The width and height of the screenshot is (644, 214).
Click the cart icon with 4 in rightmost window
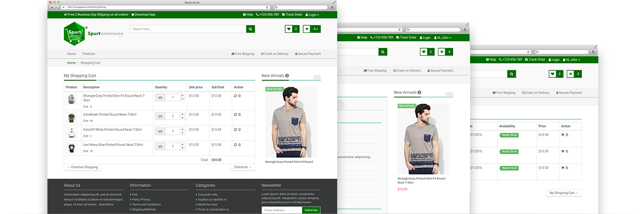tap(574, 74)
